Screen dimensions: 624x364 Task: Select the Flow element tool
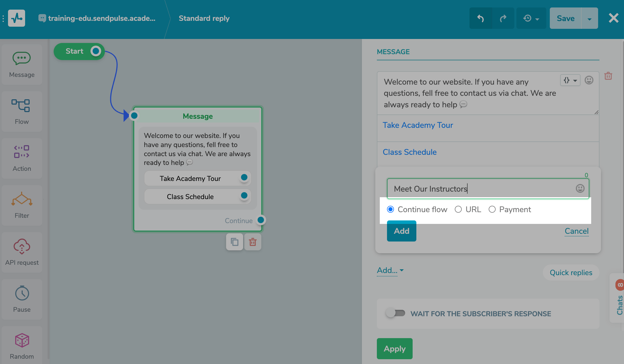click(x=21, y=111)
